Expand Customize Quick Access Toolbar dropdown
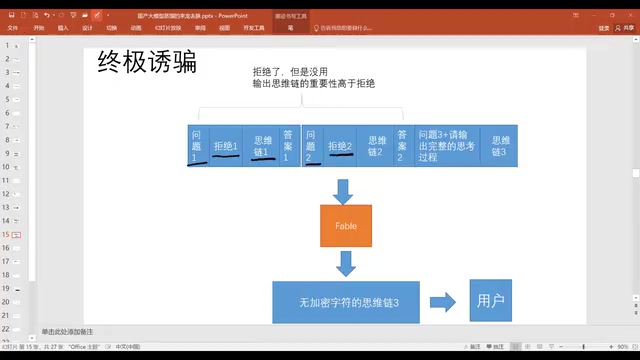Image resolution: width=640 pixels, height=360 pixels. click(108, 16)
